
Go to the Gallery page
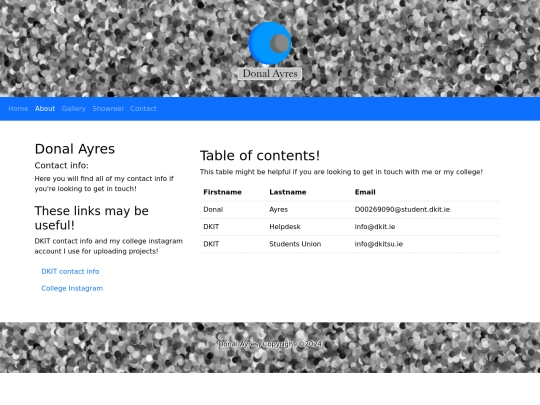point(74,108)
